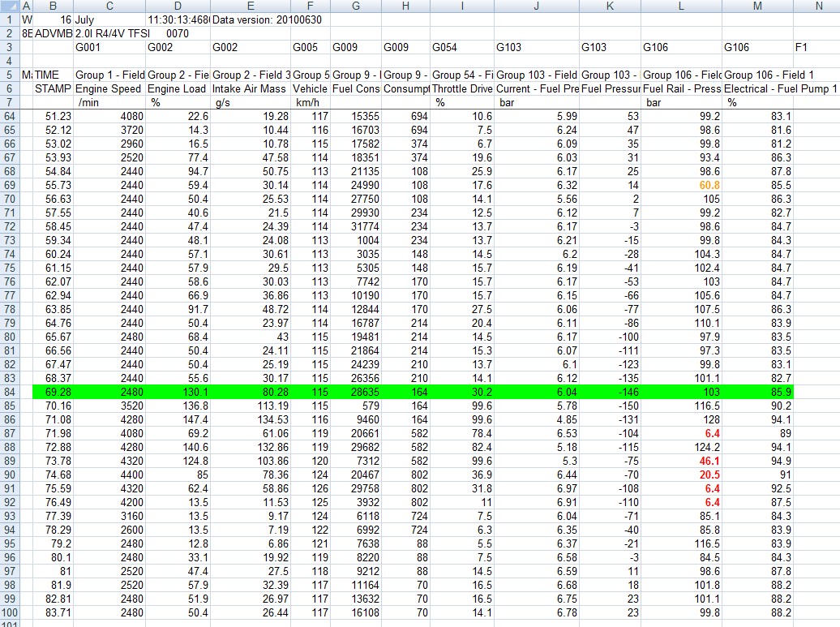Click the row 90 header
840x627 pixels.
10,475
